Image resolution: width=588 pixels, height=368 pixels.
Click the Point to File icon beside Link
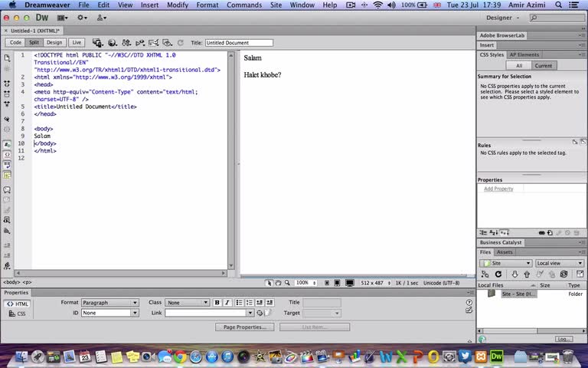260,313
